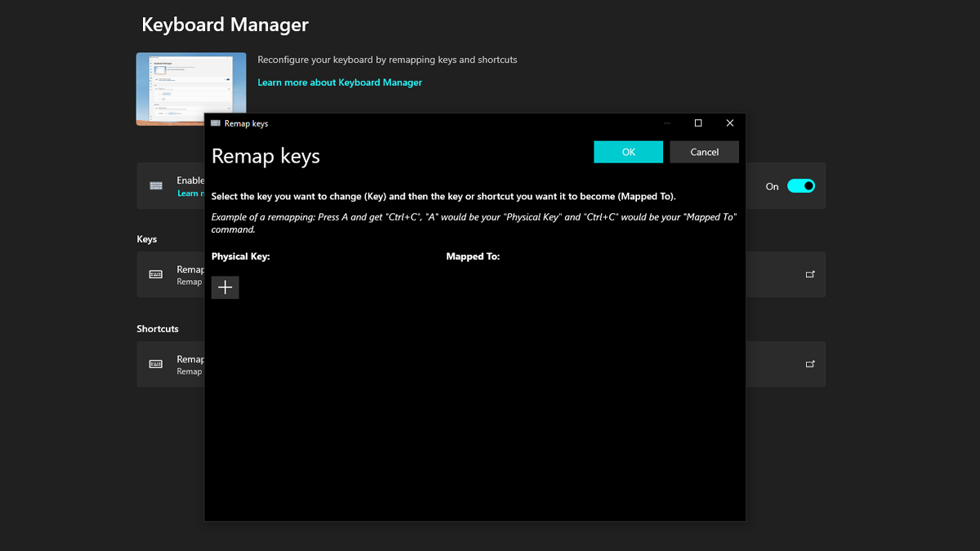Click the keyboard icon in Shortcuts section
980x551 pixels.
coord(156,364)
